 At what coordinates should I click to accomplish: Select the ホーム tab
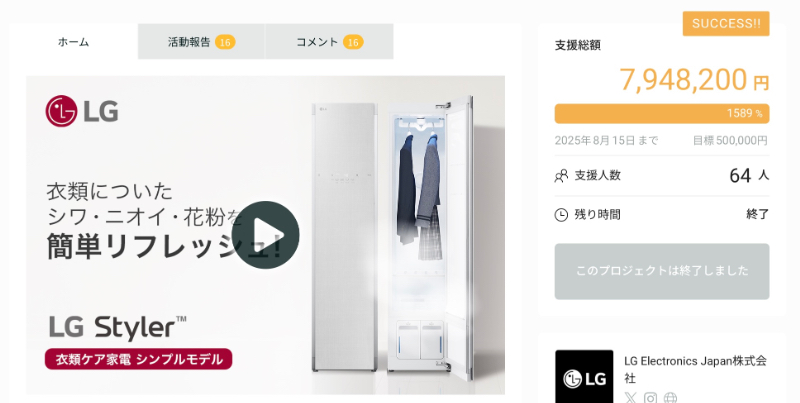click(73, 41)
